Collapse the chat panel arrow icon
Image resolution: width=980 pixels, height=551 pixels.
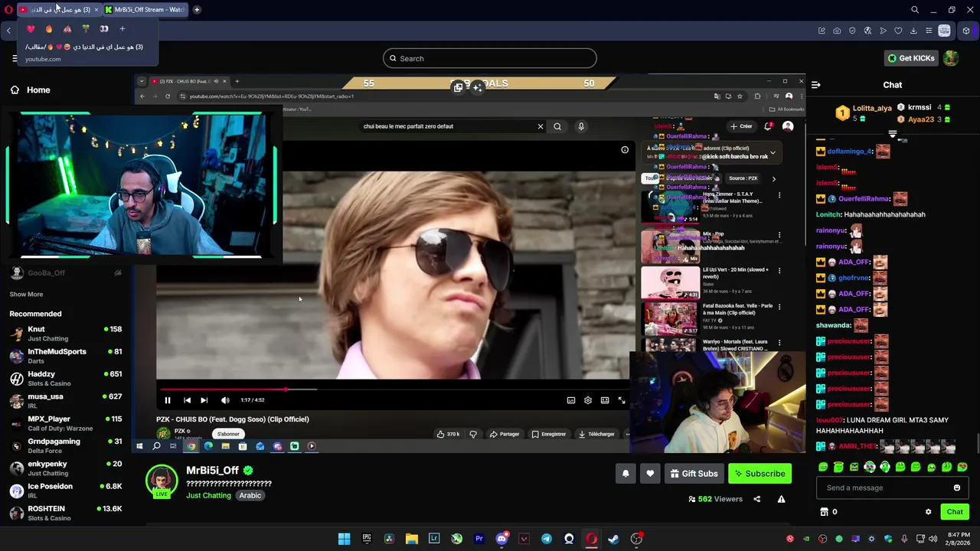pos(816,85)
